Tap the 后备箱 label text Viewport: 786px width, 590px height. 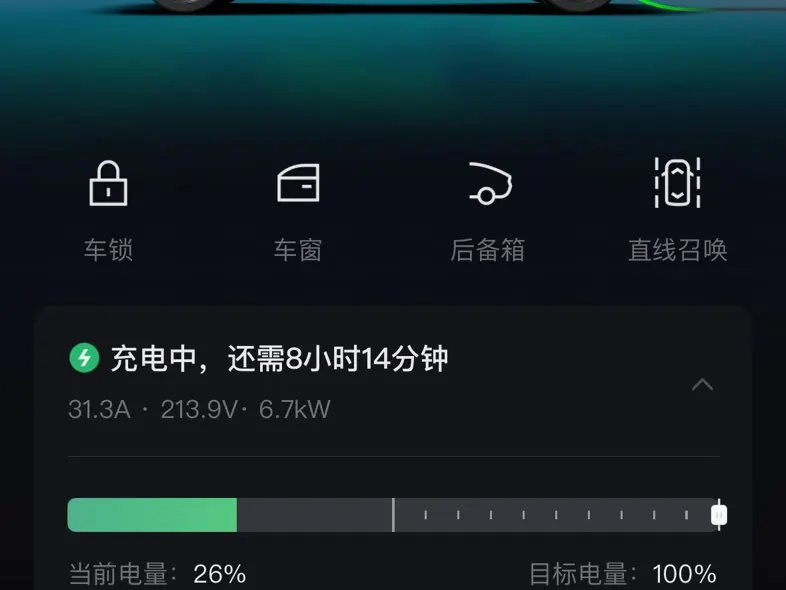(x=488, y=250)
